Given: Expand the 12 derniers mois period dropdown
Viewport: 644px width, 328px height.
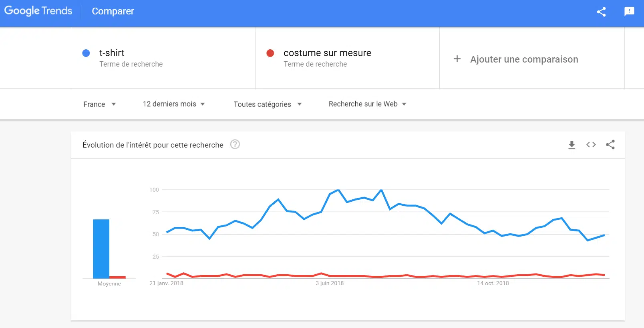Looking at the screenshot, I should 174,104.
